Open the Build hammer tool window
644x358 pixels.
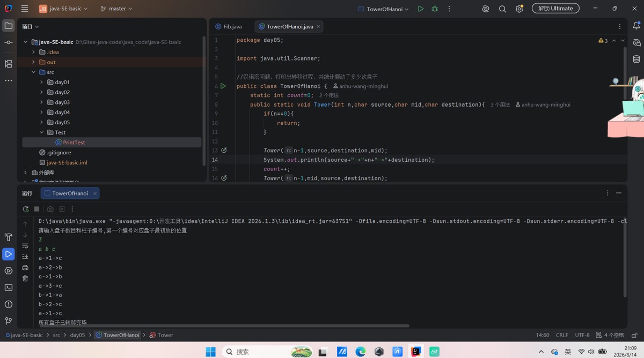[9, 237]
